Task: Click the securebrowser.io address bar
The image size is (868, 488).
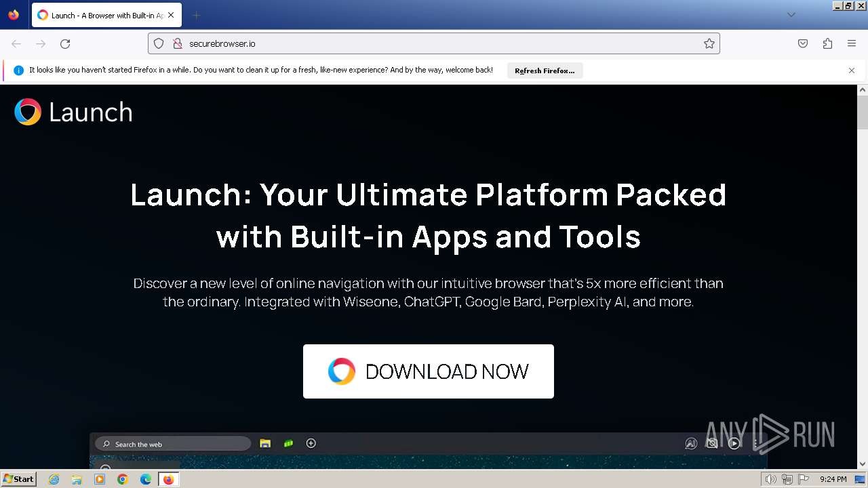Action: pos(434,43)
